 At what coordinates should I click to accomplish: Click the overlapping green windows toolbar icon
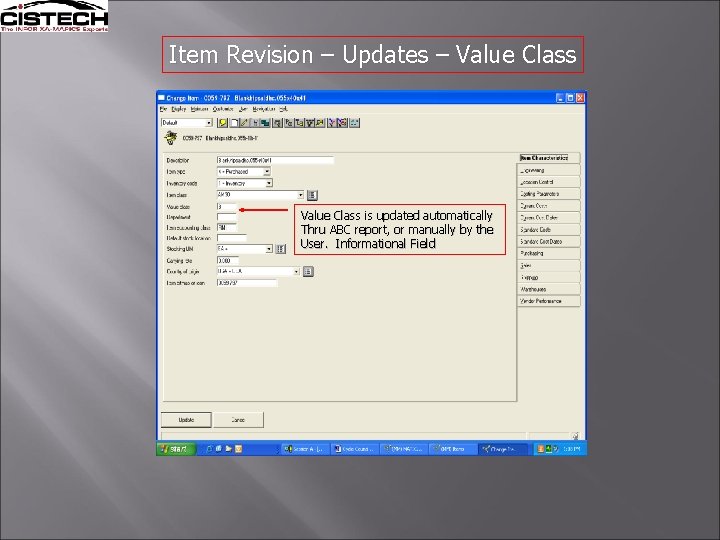[265, 123]
